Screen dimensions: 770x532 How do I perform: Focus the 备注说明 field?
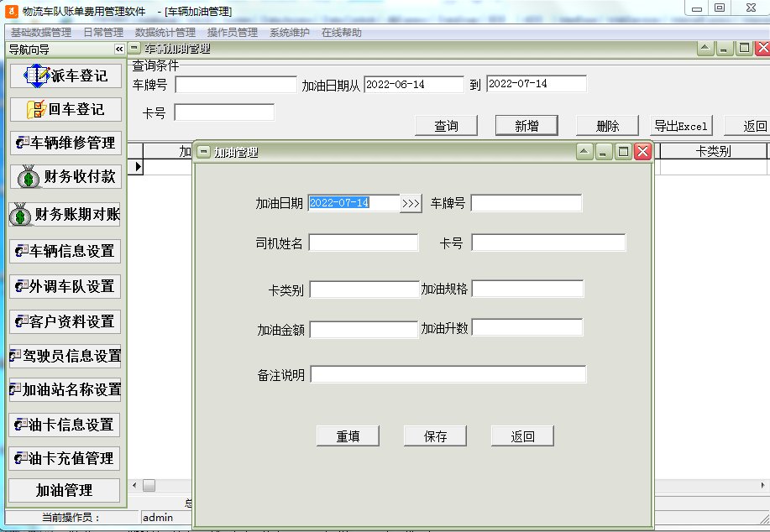[448, 374]
